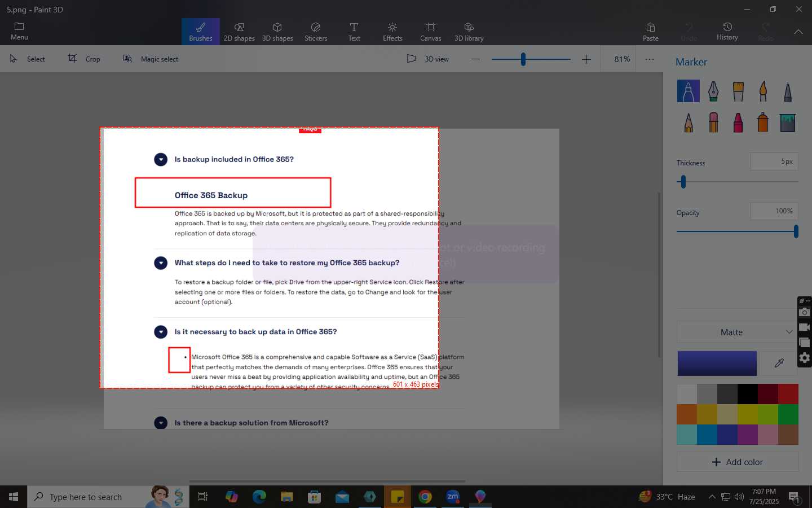Click the Thickness slider handle
The image size is (812, 508).
pyautogui.click(x=683, y=182)
